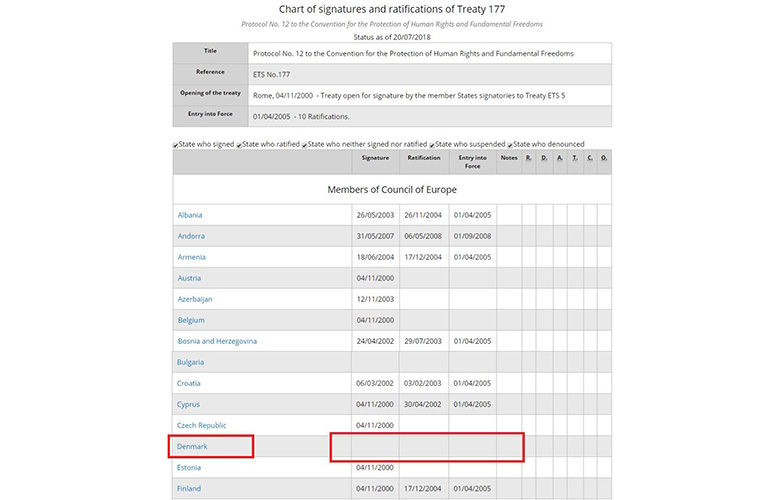Click the 'Members of Council of Europe' heading
The image size is (780, 500).
[392, 190]
